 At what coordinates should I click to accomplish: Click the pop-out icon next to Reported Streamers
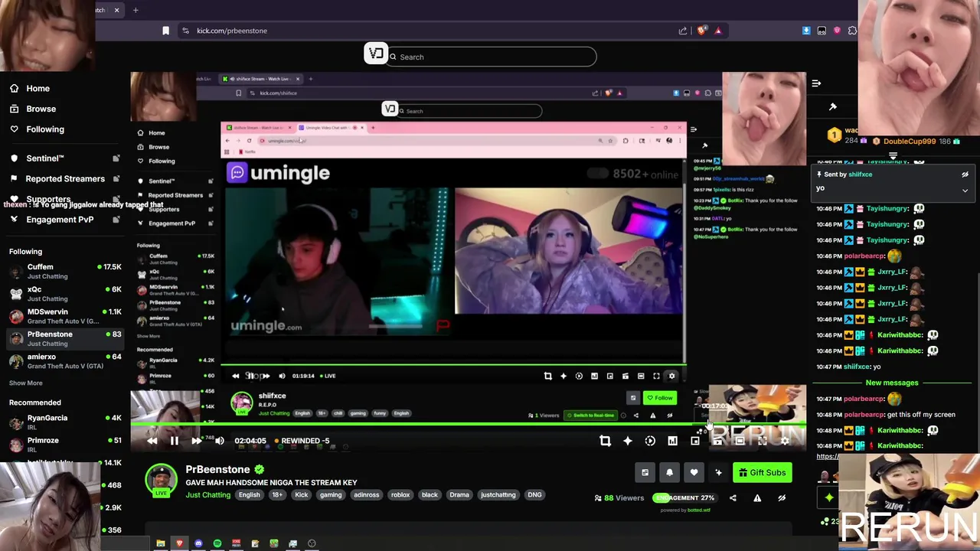tap(116, 179)
